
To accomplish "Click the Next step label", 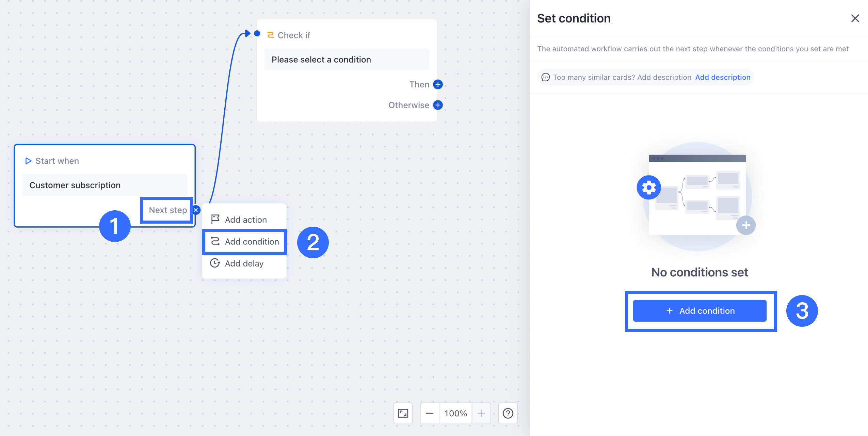I will point(168,210).
